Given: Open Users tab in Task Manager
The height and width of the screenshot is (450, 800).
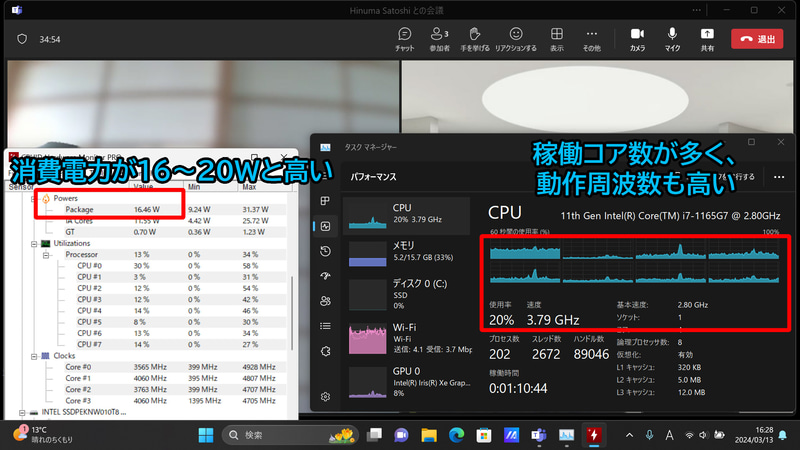Looking at the screenshot, I should (x=325, y=301).
